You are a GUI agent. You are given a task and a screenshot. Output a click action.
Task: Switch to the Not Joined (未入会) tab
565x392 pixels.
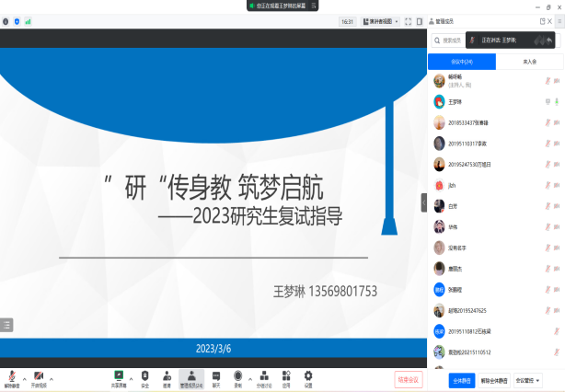click(x=530, y=62)
